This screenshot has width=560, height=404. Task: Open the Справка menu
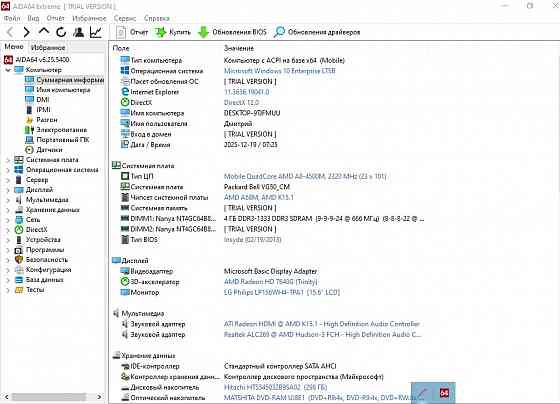coord(156,18)
